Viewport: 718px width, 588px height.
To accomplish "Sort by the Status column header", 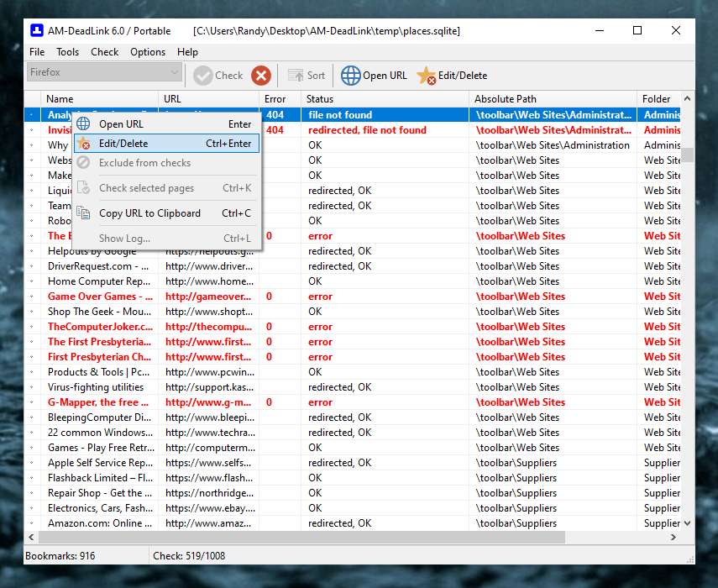I will (x=320, y=99).
